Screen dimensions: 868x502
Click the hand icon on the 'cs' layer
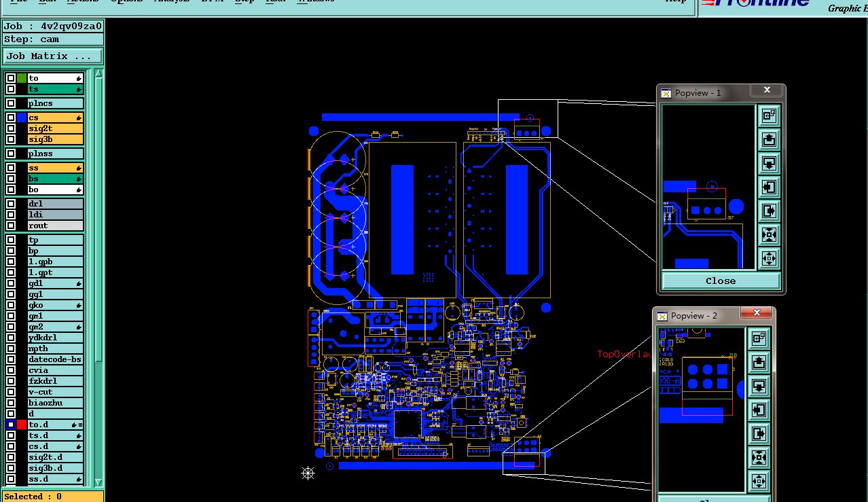click(x=79, y=118)
